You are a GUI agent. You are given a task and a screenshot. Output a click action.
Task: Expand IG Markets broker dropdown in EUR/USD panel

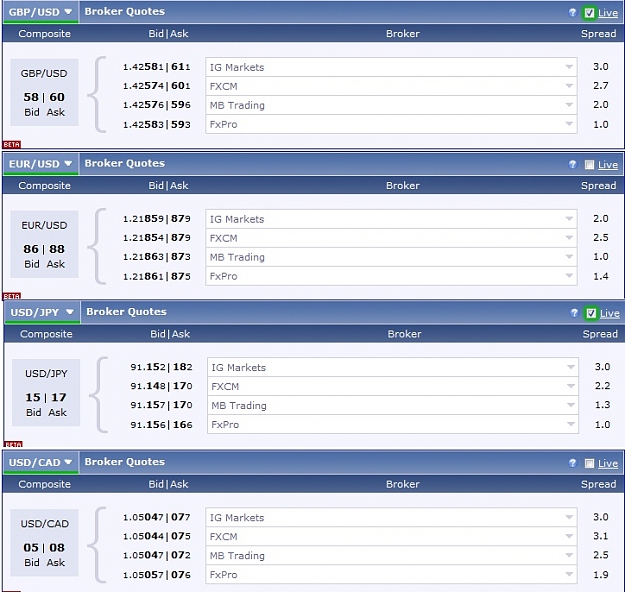pos(391,219)
